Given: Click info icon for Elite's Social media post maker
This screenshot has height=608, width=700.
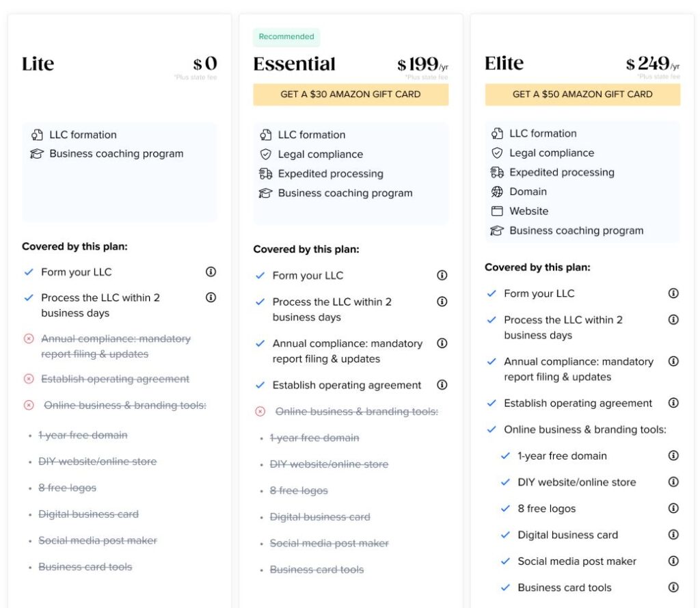Looking at the screenshot, I should tap(673, 561).
